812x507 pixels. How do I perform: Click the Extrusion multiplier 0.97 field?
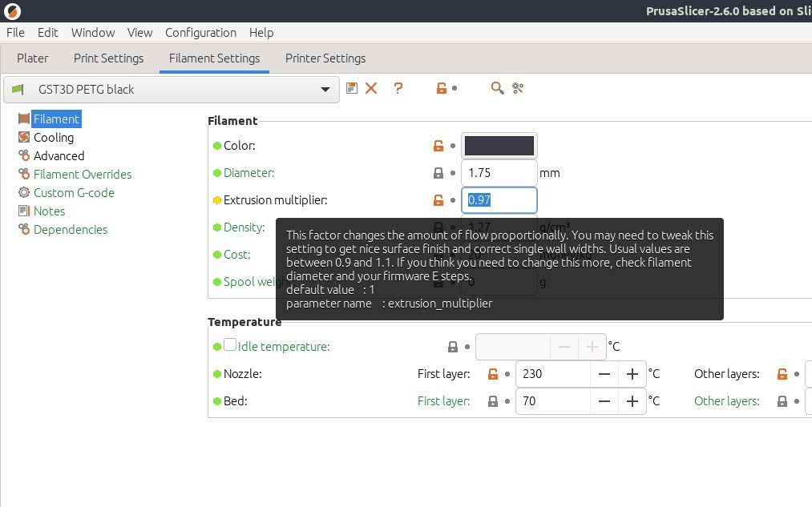tap(499, 200)
